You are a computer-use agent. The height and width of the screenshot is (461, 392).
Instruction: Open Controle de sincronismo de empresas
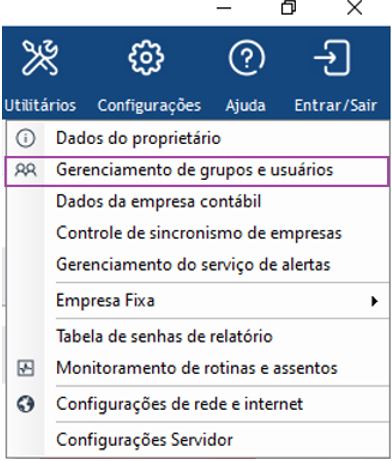click(x=197, y=233)
